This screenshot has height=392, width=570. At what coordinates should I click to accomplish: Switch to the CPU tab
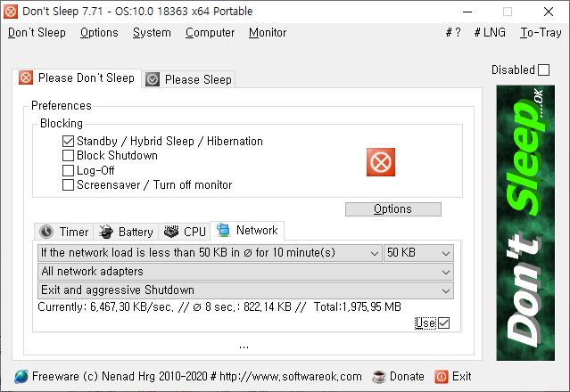[x=185, y=232]
